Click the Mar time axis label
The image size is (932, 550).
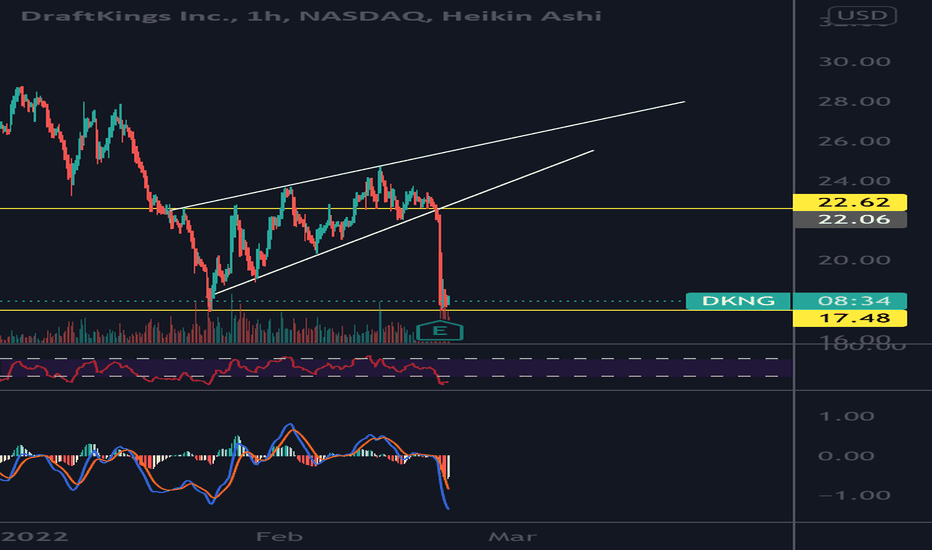512,537
